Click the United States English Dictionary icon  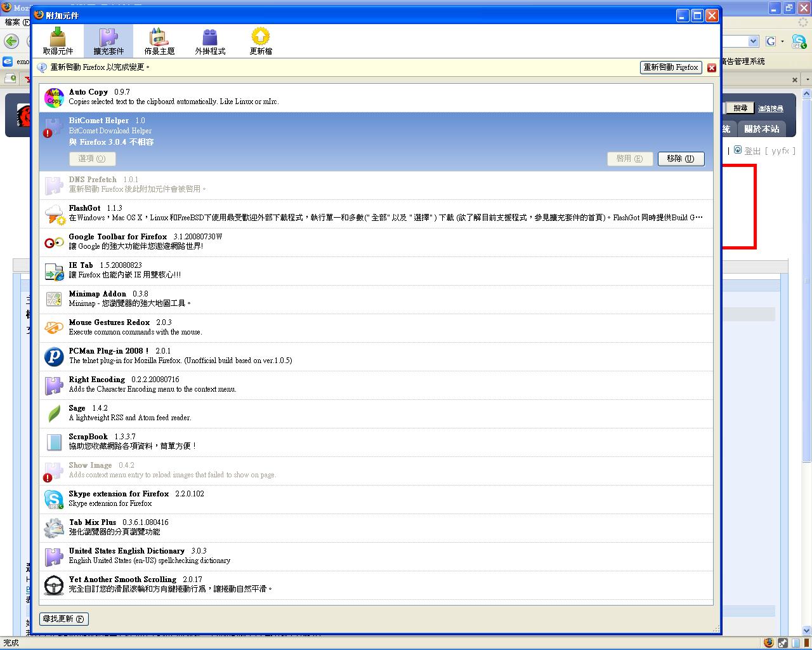coord(54,556)
